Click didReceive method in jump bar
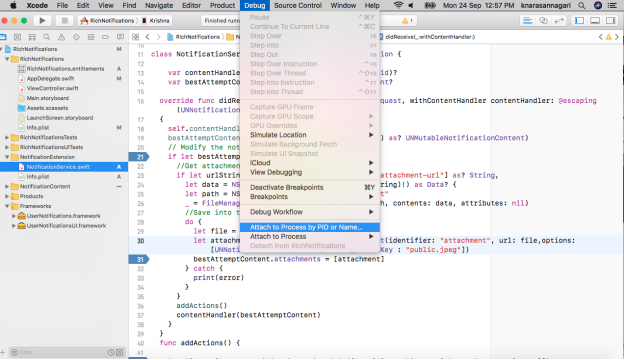This screenshot has height=360, width=624. [427, 37]
